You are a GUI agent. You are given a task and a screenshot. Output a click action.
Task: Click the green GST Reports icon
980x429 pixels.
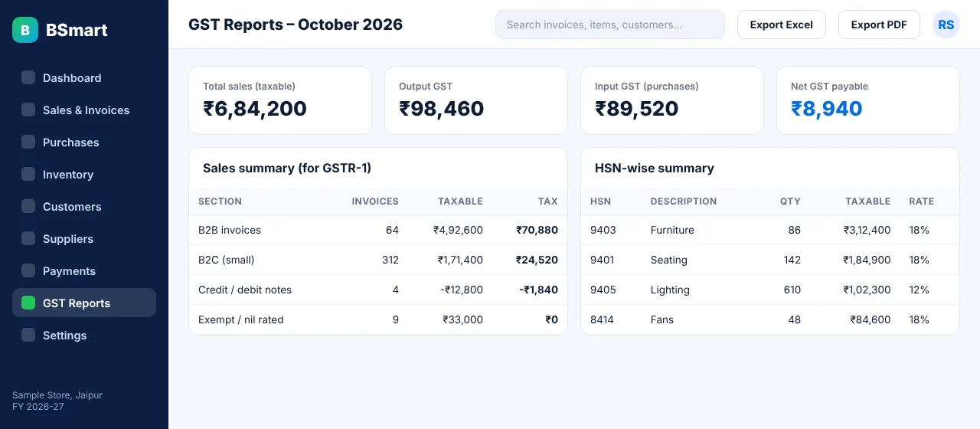[x=28, y=303]
